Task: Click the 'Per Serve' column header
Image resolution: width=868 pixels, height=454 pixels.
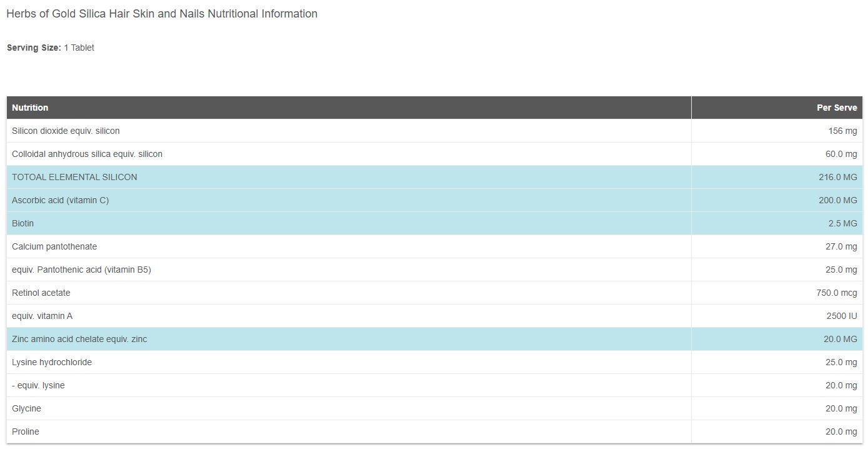Action: (777, 108)
